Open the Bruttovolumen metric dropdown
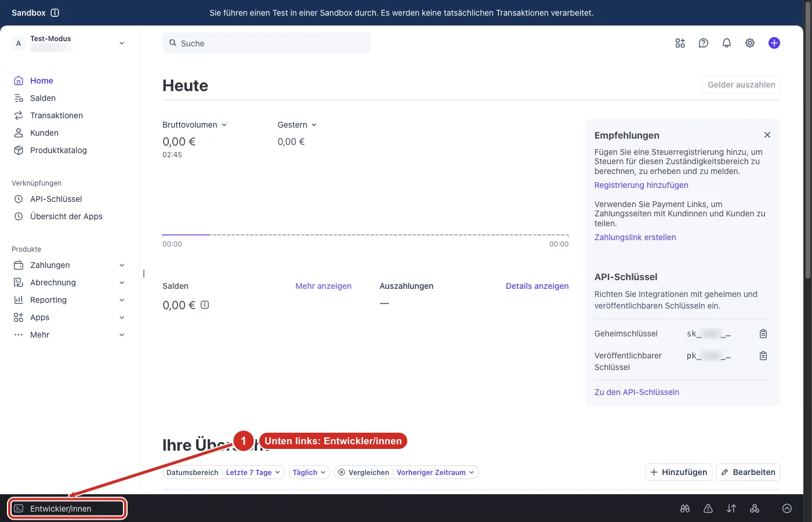 pyautogui.click(x=195, y=125)
